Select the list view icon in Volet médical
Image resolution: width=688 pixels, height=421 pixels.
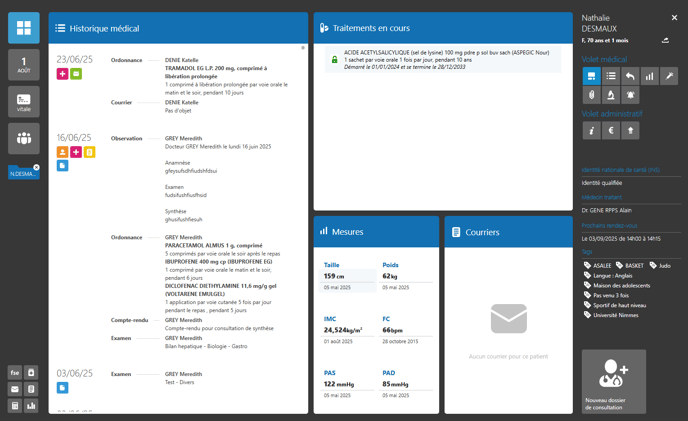(611, 76)
